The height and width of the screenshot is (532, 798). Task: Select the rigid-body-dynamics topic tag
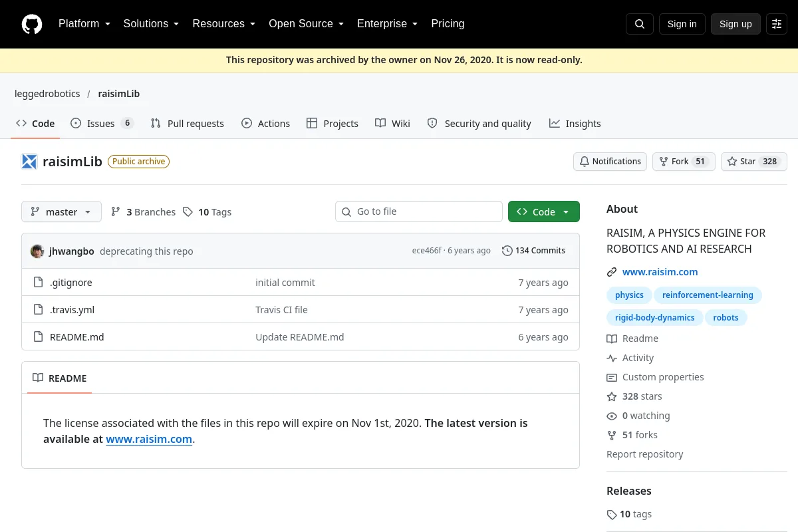point(654,318)
